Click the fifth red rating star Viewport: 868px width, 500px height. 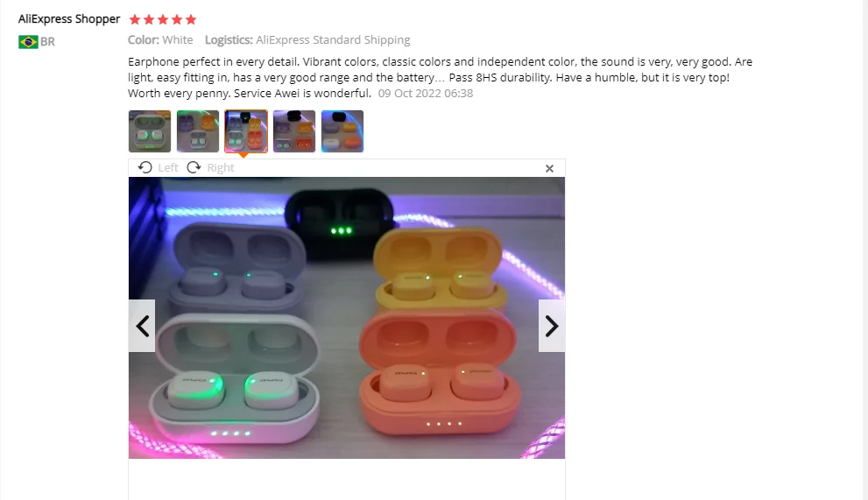(x=191, y=20)
